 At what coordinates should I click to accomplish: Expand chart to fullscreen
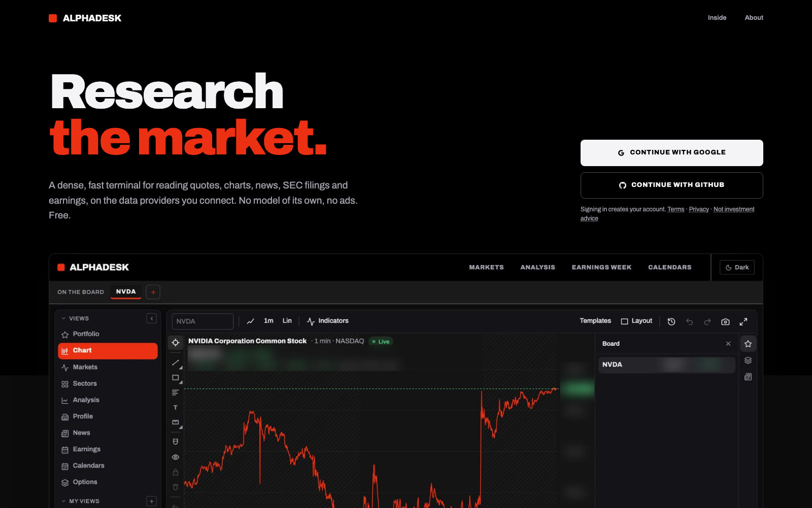[x=743, y=322]
